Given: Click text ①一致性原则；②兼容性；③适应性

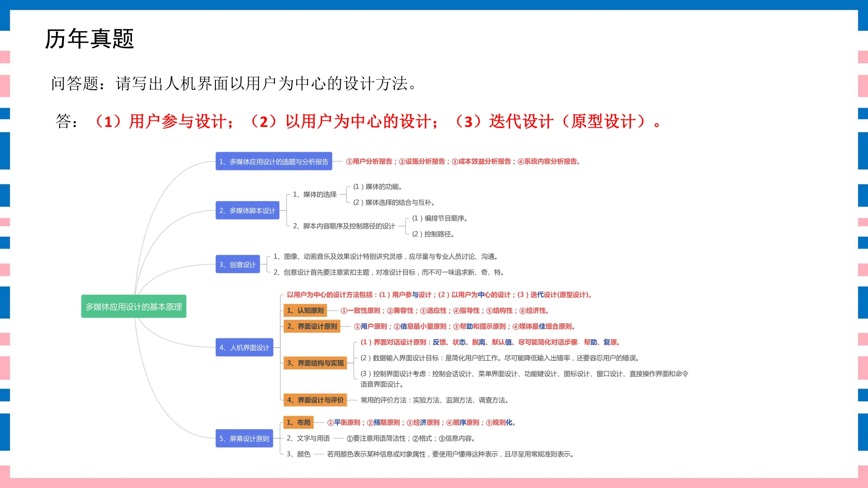Looking at the screenshot, I should (x=445, y=311).
